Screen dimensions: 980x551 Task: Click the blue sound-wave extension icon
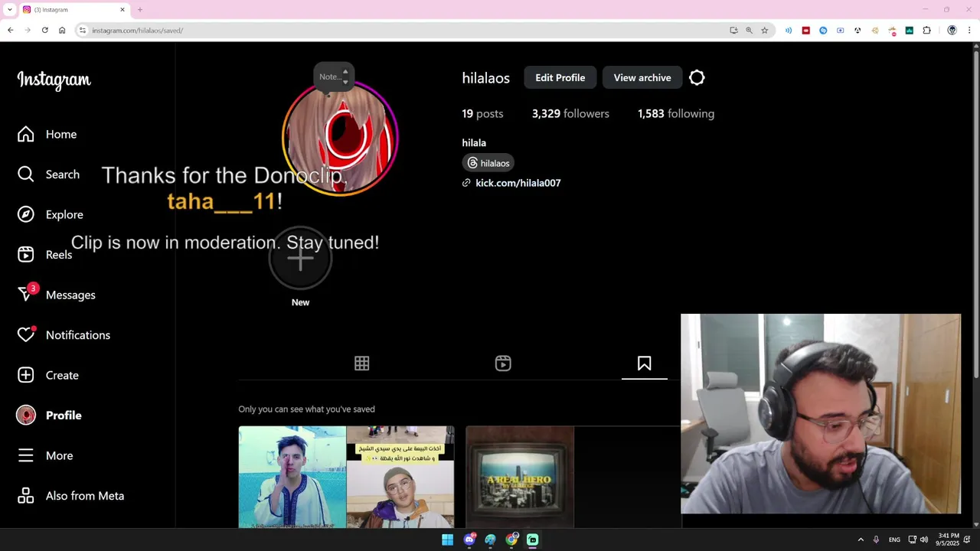pos(789,30)
